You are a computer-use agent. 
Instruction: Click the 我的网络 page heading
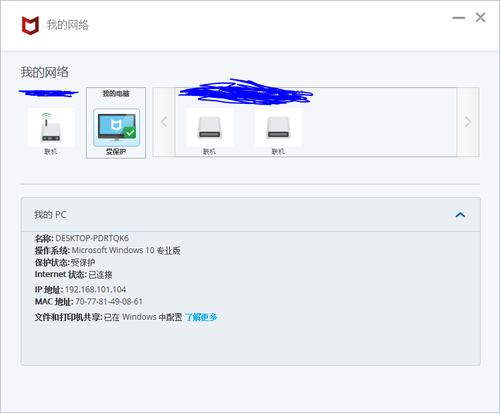[45, 72]
